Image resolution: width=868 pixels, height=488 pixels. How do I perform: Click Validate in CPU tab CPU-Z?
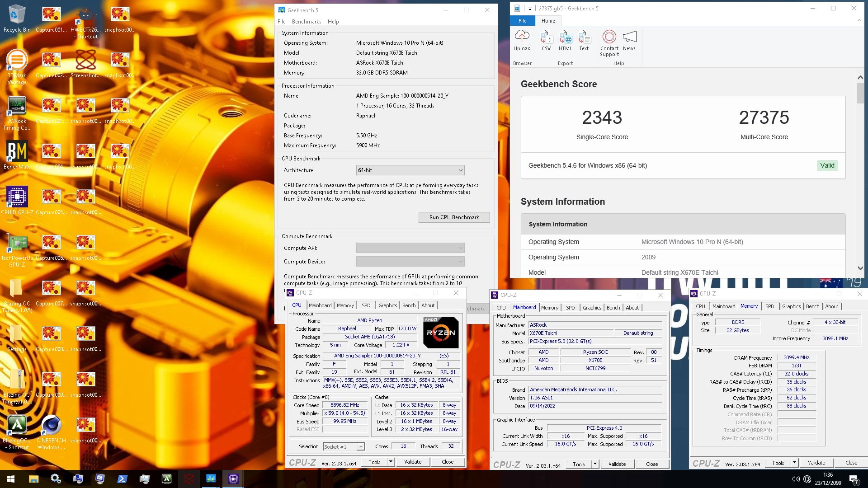(413, 462)
